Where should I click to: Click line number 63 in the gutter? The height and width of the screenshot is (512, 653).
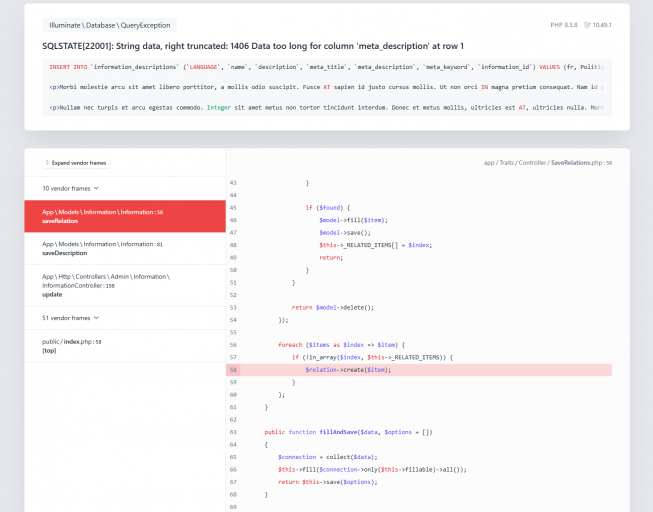tap(233, 432)
